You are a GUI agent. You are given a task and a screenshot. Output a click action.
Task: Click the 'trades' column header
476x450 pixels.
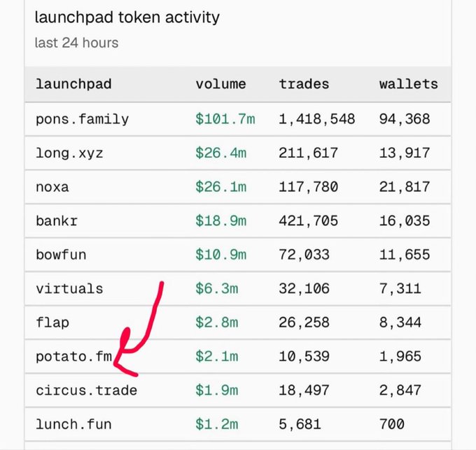point(304,85)
